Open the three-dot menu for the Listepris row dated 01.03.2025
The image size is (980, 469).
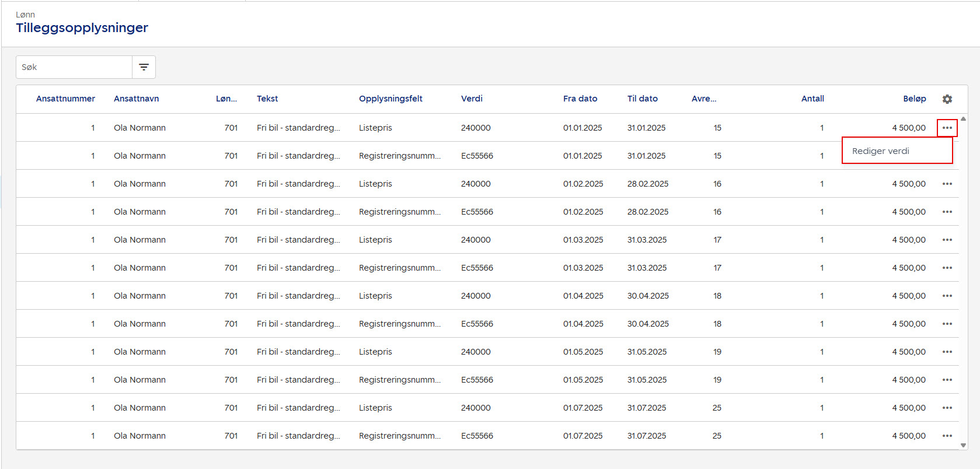(947, 240)
